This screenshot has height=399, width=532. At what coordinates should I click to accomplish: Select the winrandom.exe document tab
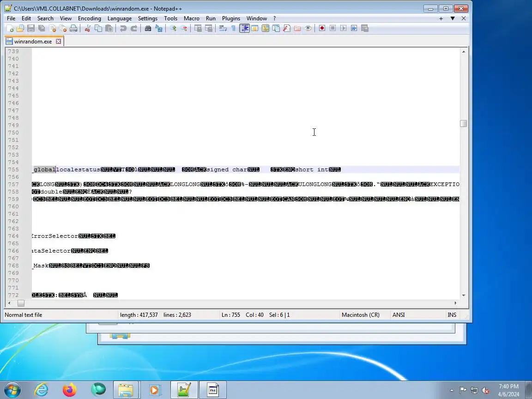coord(33,42)
